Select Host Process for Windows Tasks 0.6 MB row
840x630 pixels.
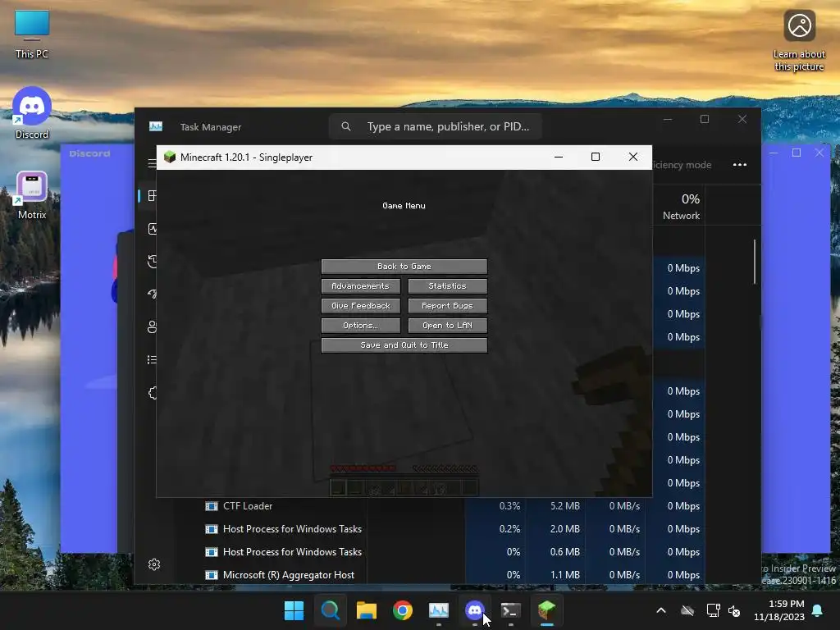click(x=454, y=552)
